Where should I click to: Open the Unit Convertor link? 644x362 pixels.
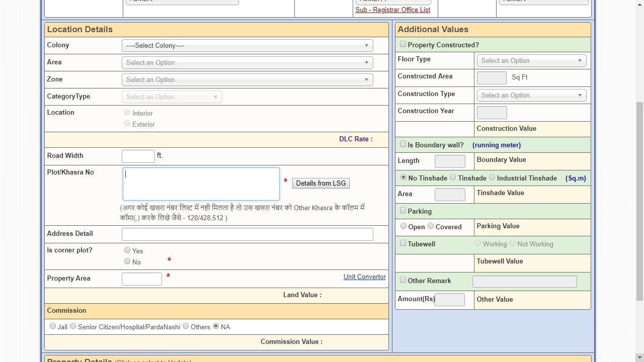364,277
